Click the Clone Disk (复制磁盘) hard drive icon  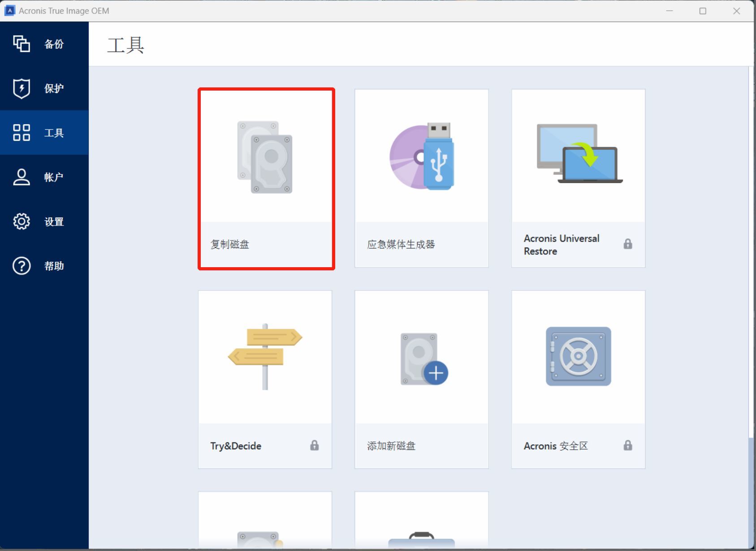click(265, 157)
